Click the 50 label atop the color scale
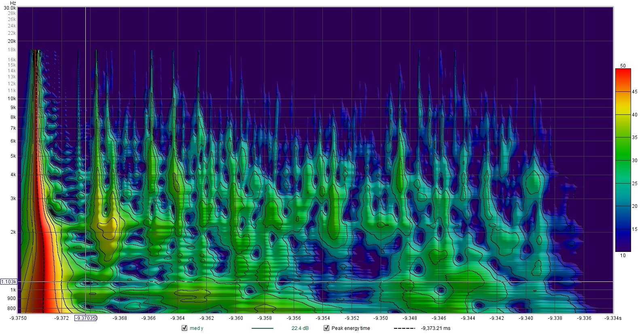This screenshot has height=334, width=644. 623,66
